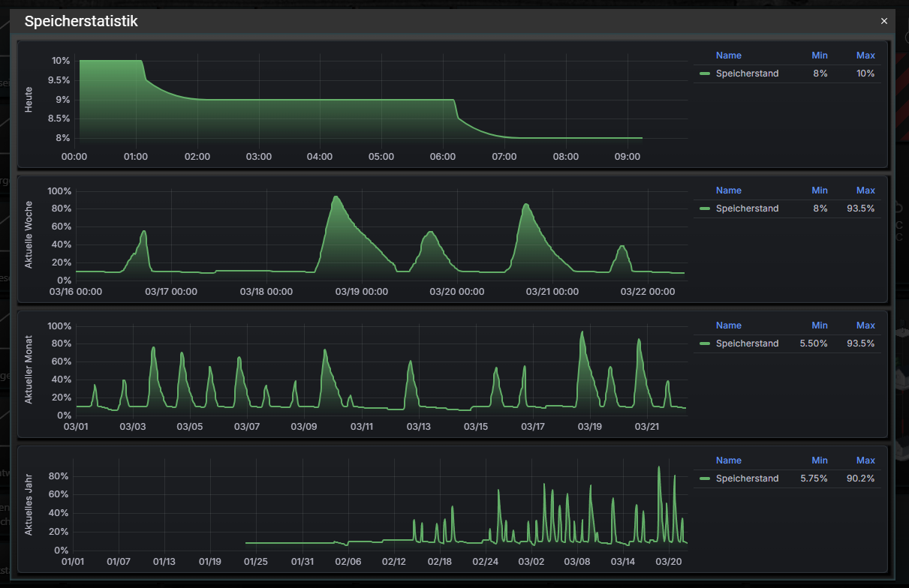
Task: Toggle Speicherstand series in Aktuelle Woche legend
Action: (747, 208)
